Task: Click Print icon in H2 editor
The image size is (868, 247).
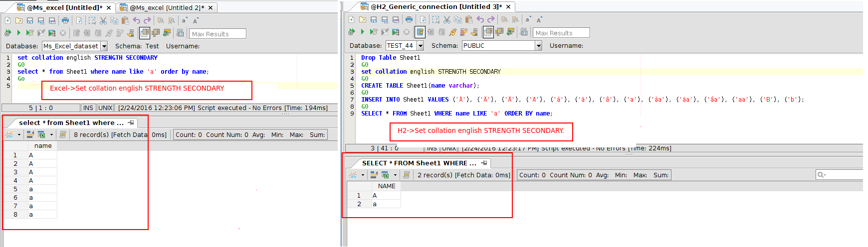Action: [x=409, y=20]
